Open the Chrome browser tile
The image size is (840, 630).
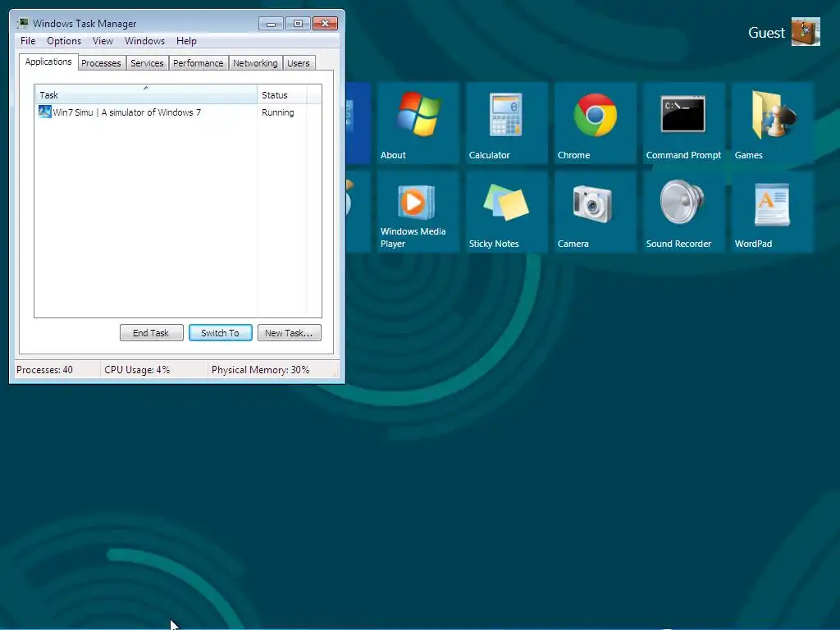point(595,123)
